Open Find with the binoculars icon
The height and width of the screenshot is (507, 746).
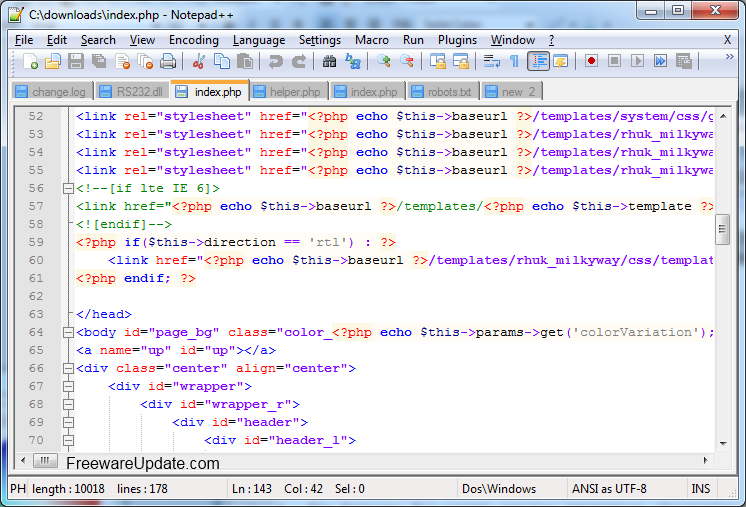tap(329, 61)
